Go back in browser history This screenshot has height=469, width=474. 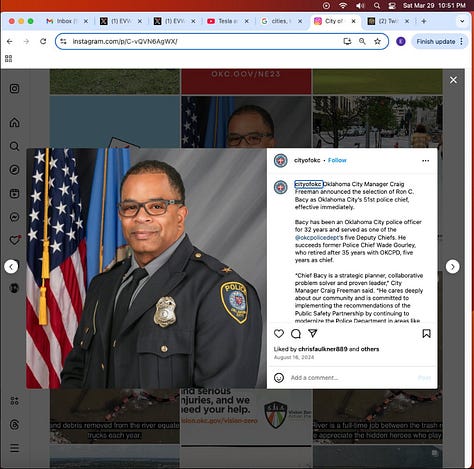[x=10, y=41]
